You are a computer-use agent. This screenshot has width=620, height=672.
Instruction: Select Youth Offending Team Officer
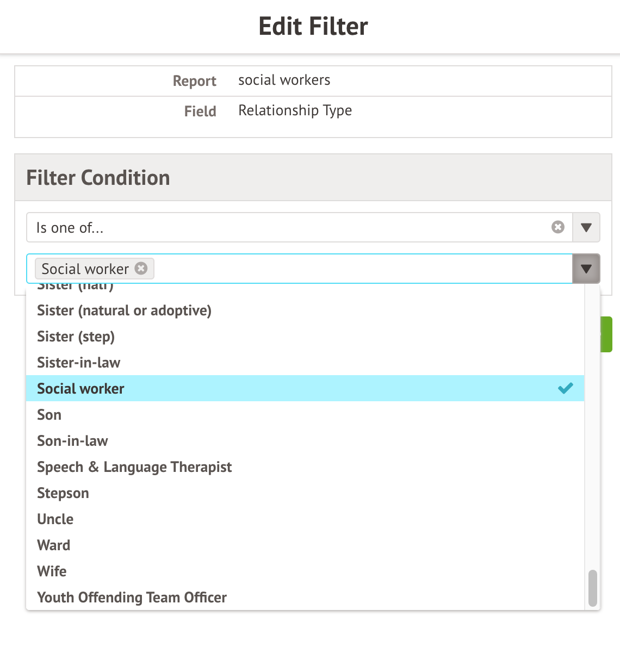pyautogui.click(x=132, y=598)
